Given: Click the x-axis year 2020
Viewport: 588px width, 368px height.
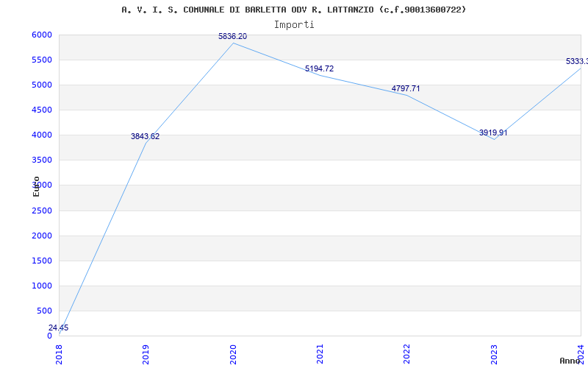Looking at the screenshot, I should coord(233,355).
